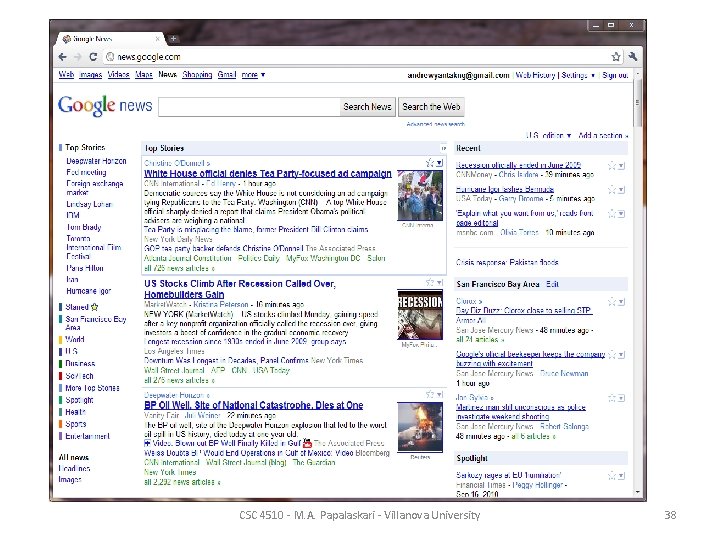Open Paris Hilton topic in sidebar
The width and height of the screenshot is (720, 540).
tap(85, 268)
